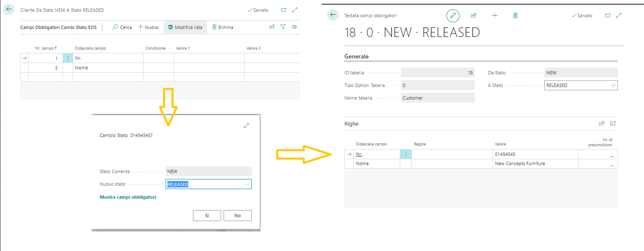Open row menu for Nr. campo 1
The width and height of the screenshot is (644, 251).
[68, 58]
